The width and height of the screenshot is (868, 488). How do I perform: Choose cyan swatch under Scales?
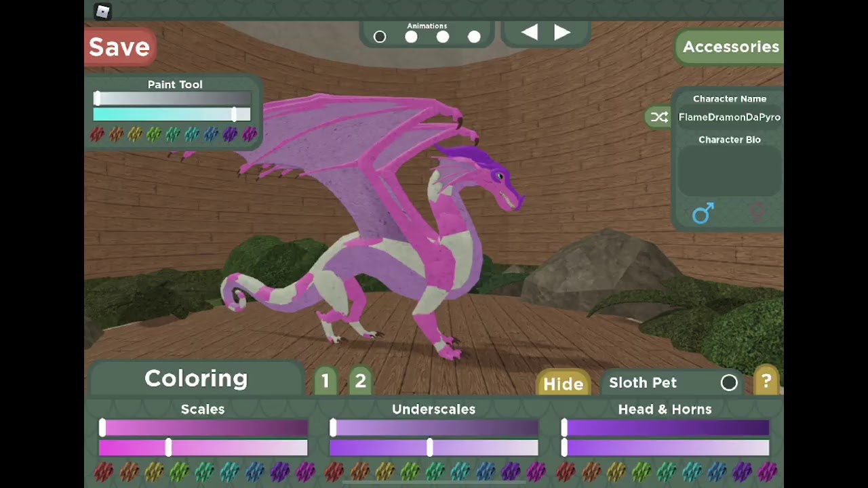click(x=229, y=471)
